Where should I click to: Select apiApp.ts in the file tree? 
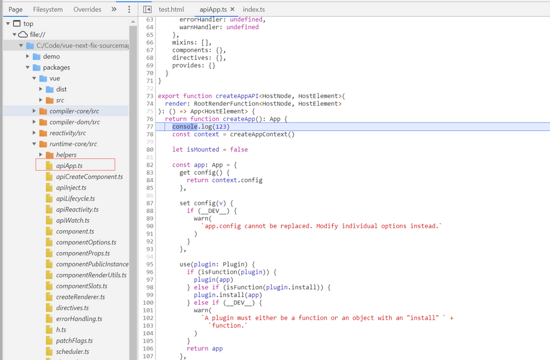point(69,166)
